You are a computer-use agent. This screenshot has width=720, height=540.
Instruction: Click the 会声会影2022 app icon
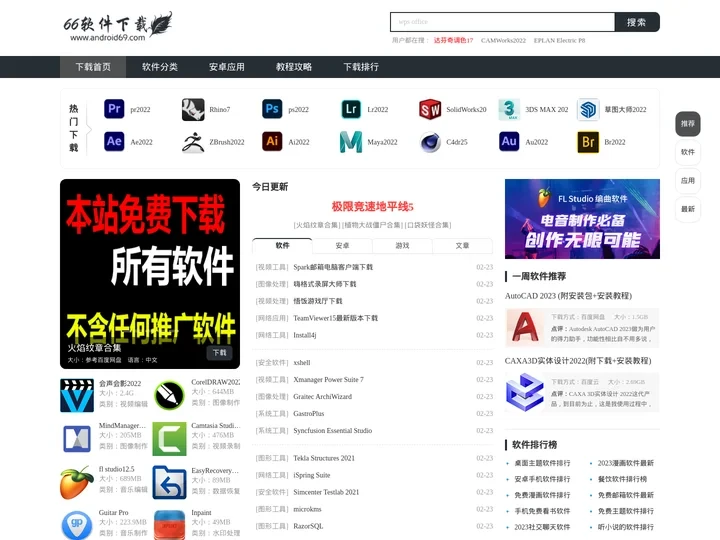[x=77, y=395]
